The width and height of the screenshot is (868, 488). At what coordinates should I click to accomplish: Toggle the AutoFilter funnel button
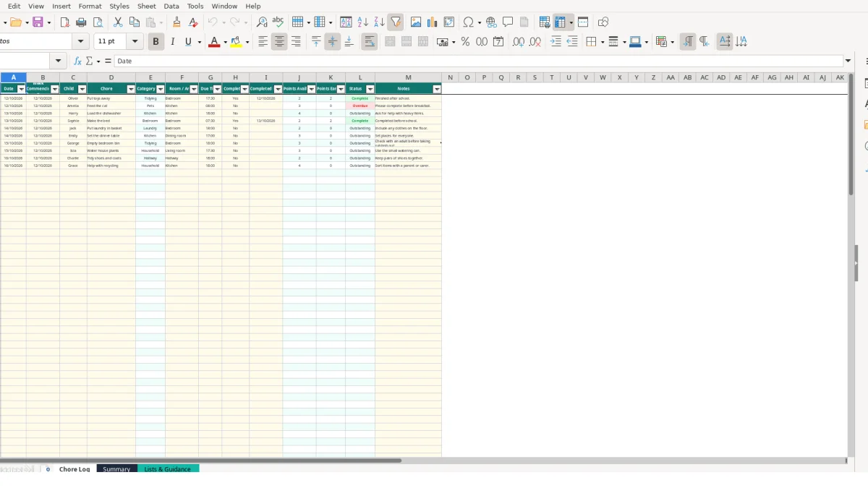[x=396, y=22]
